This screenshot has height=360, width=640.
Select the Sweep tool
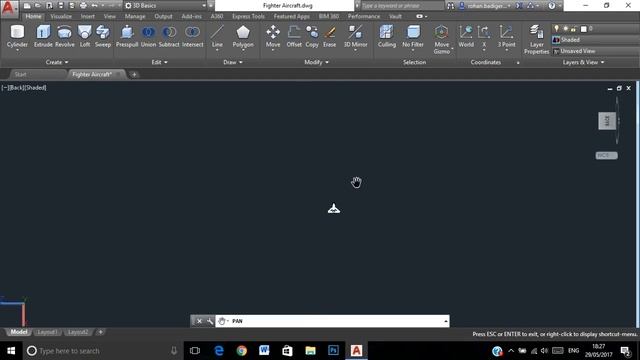click(103, 37)
